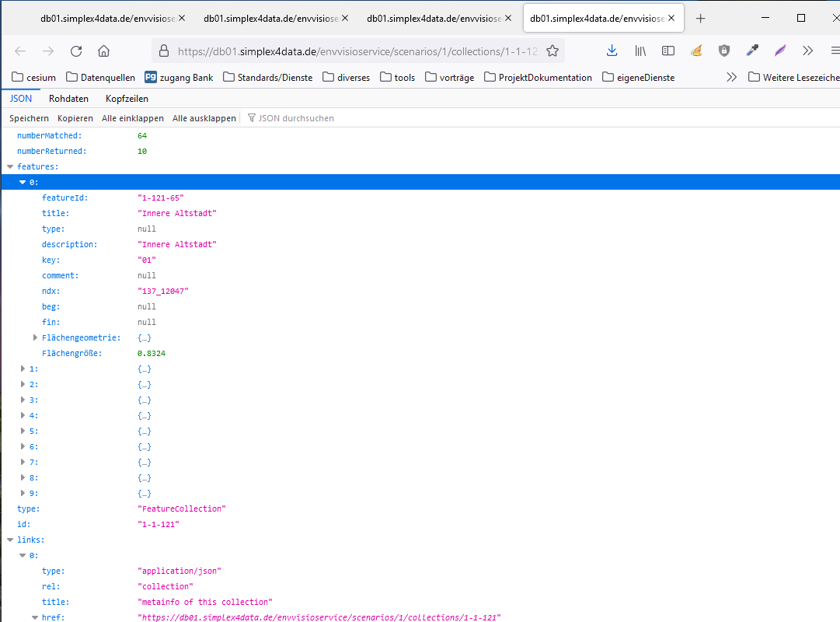Open the shield extension icon

pyautogui.click(x=724, y=51)
